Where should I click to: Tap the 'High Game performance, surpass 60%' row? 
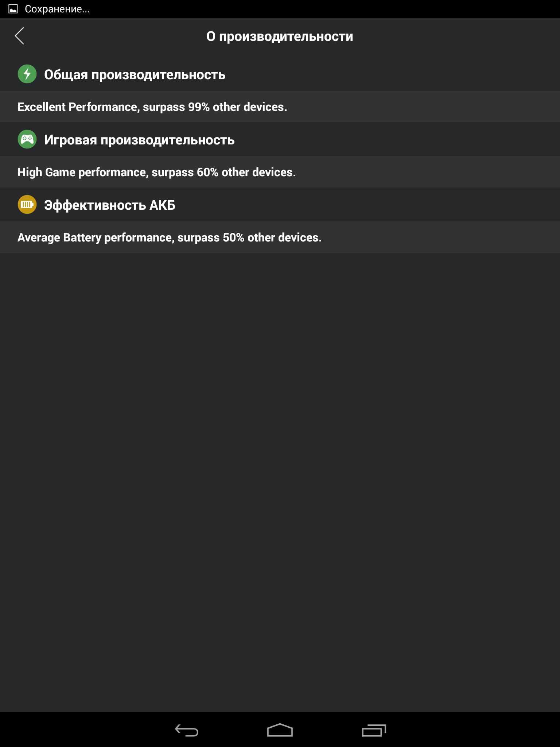(x=157, y=172)
